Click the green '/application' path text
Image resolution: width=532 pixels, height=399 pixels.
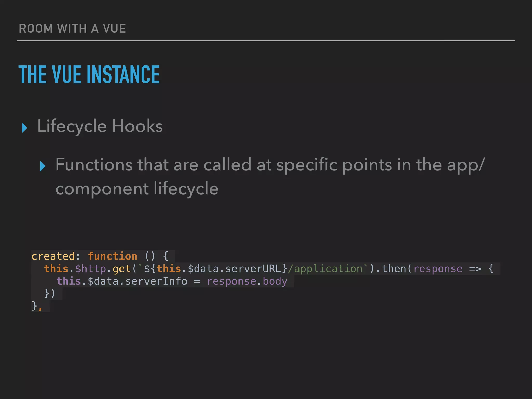pyautogui.click(x=325, y=269)
